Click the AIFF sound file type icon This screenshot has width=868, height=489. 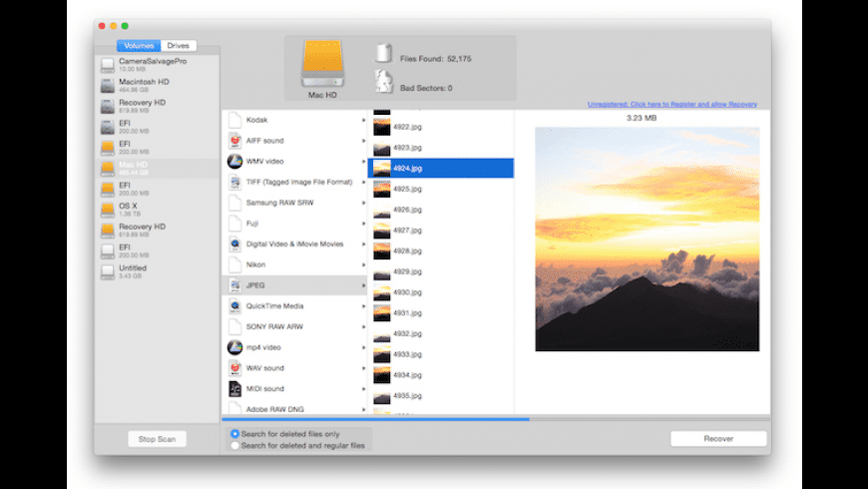click(x=234, y=141)
